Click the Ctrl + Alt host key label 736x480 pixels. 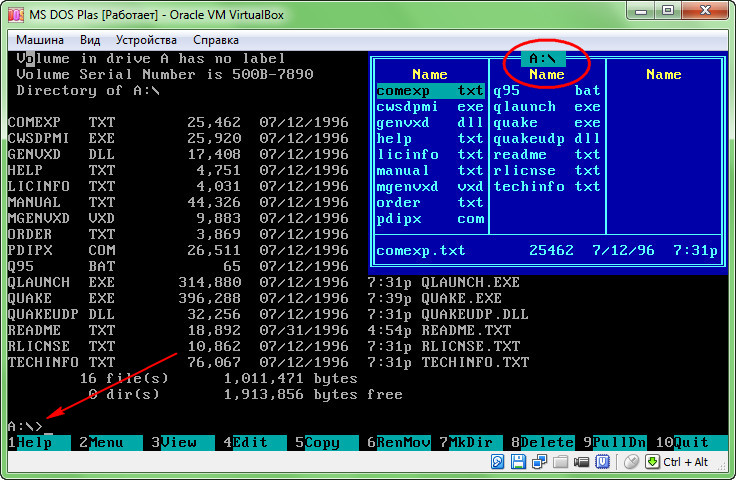coord(685,462)
